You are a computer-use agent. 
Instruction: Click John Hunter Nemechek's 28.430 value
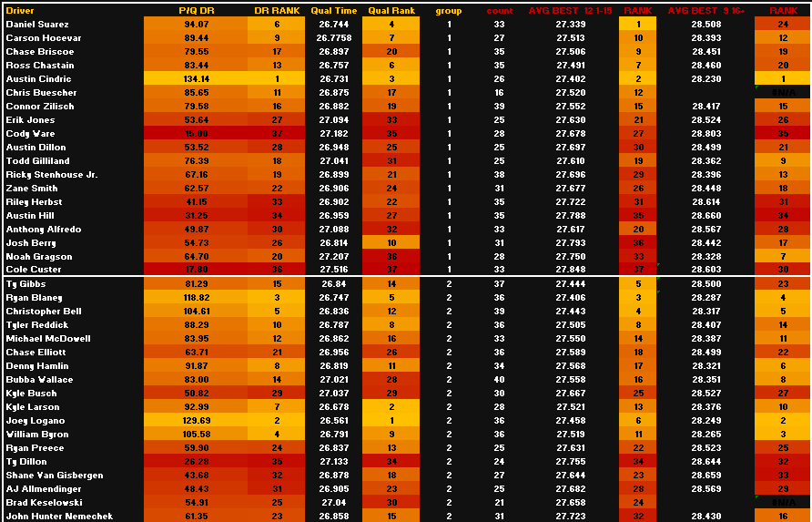[x=706, y=517]
